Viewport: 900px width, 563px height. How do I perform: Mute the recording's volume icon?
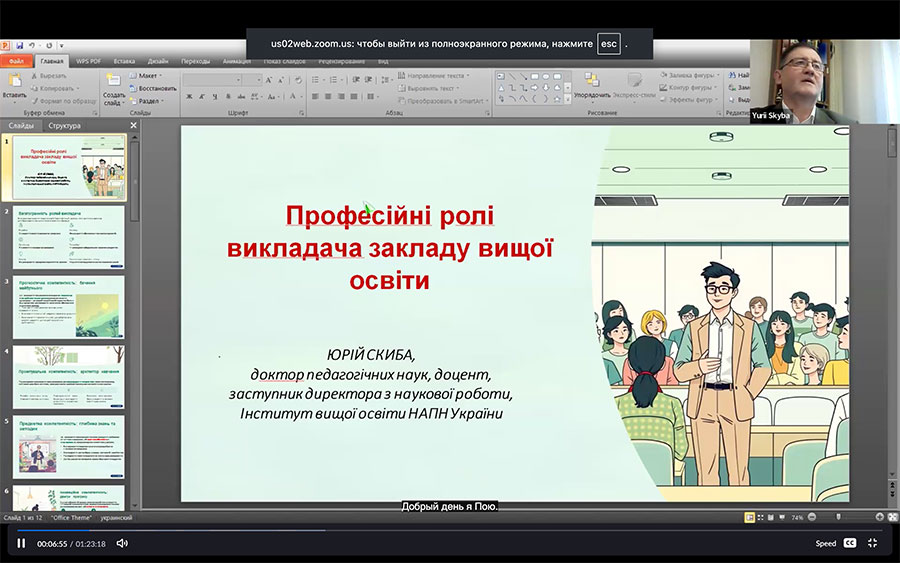[122, 543]
